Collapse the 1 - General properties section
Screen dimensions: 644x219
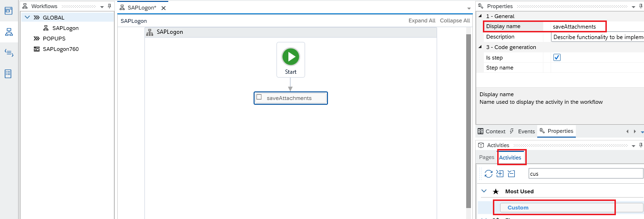pos(480,16)
